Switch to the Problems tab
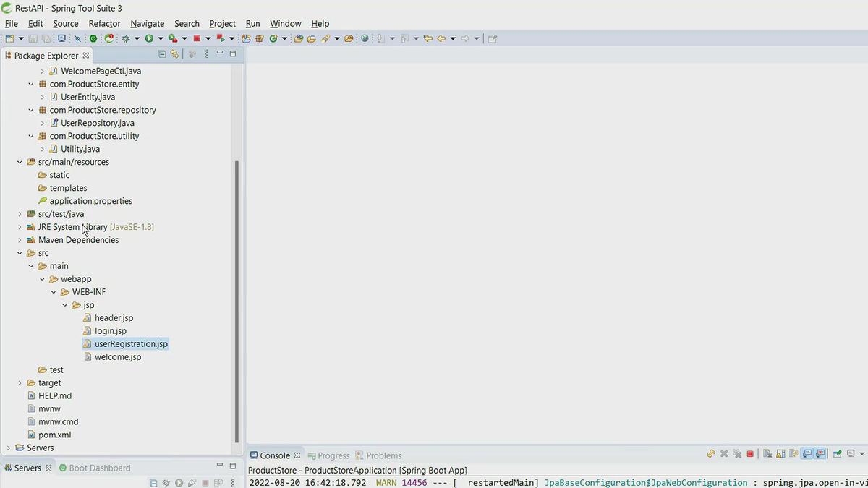Viewport: 868px width, 488px height. click(378, 455)
